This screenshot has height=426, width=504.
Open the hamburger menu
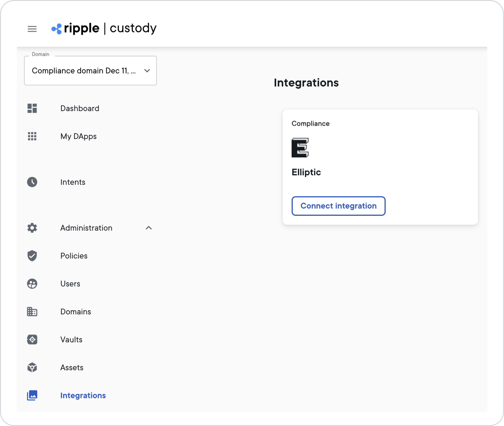(32, 29)
